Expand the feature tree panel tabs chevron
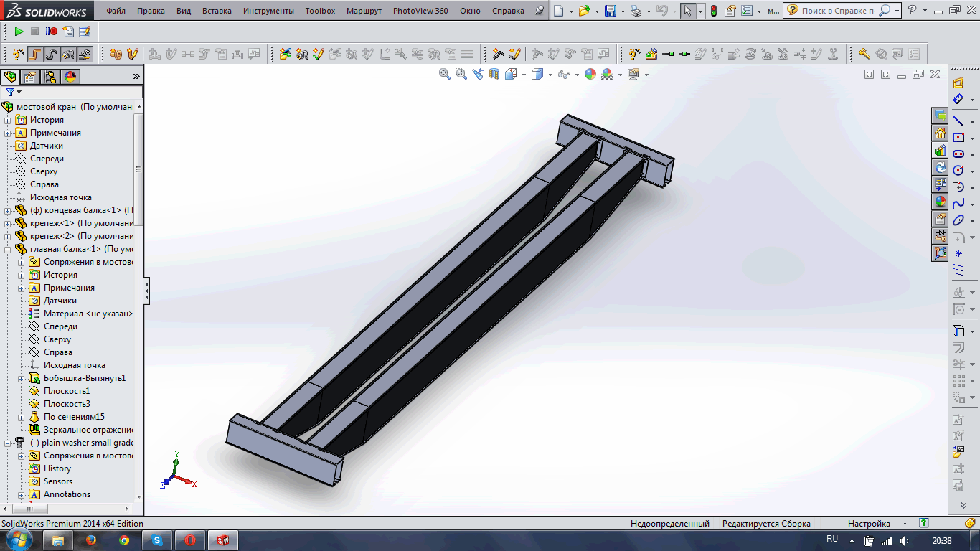This screenshot has height=551, width=980. tap(136, 77)
